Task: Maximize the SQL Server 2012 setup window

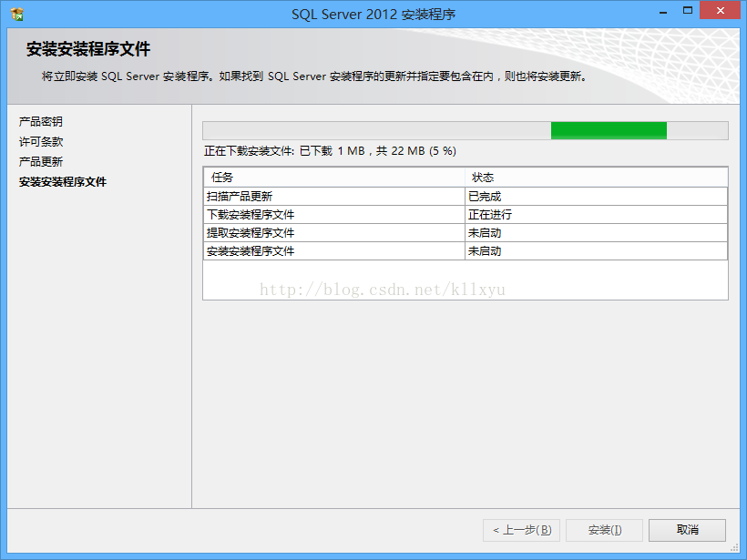Action: 688,11
